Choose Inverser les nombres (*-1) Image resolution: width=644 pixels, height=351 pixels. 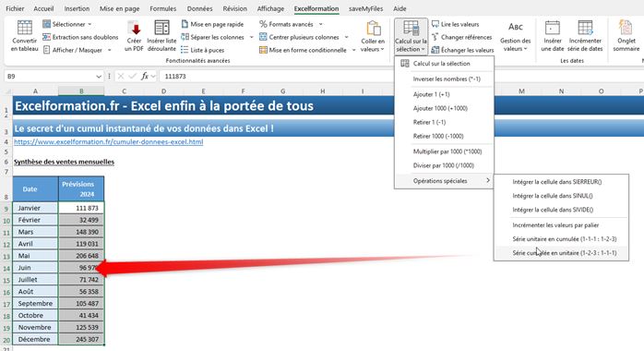point(444,79)
